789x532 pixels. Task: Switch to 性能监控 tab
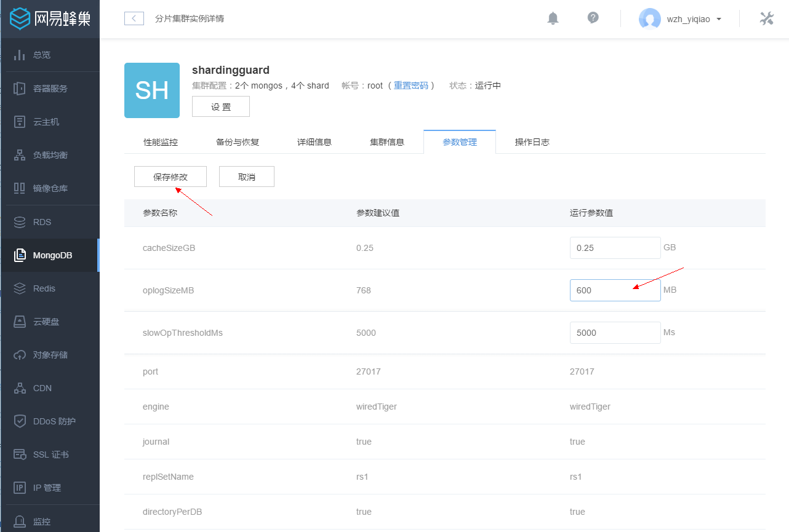161,142
